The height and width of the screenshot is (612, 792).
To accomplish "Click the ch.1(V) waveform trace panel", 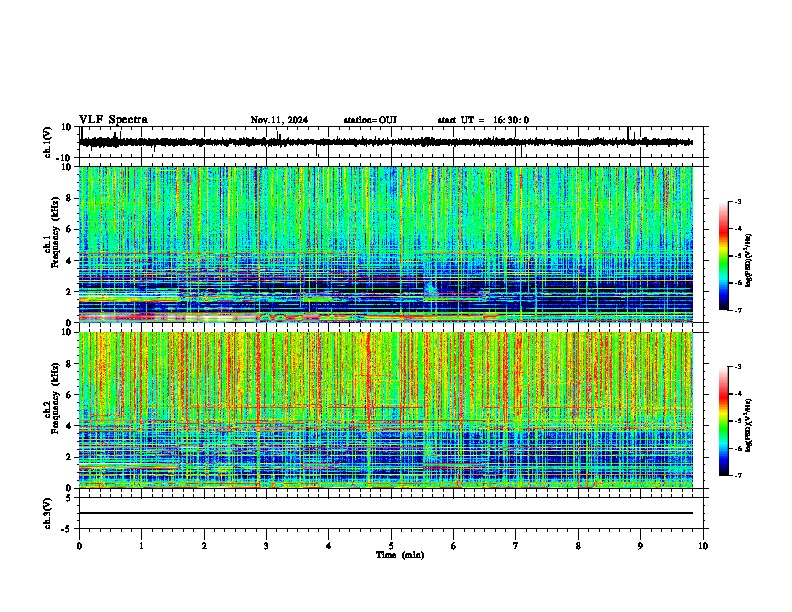I will [x=390, y=142].
